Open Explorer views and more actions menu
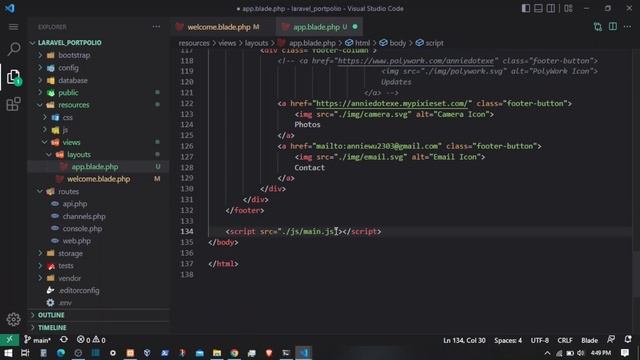 click(156, 27)
